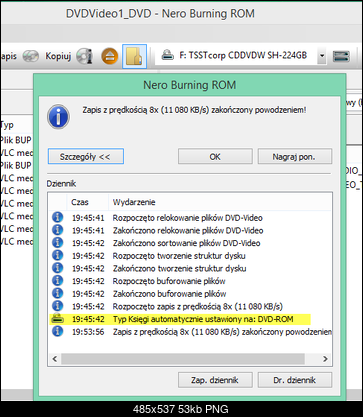The width and height of the screenshot is (363, 417).
Task: Click info icon of 19:53:56 log entry
Action: [x=58, y=332]
